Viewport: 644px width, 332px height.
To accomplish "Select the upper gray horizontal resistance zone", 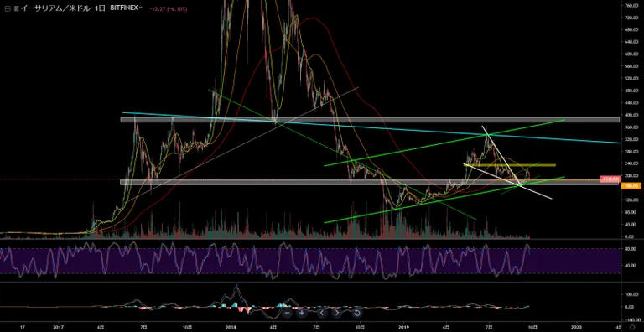I will click(370, 120).
